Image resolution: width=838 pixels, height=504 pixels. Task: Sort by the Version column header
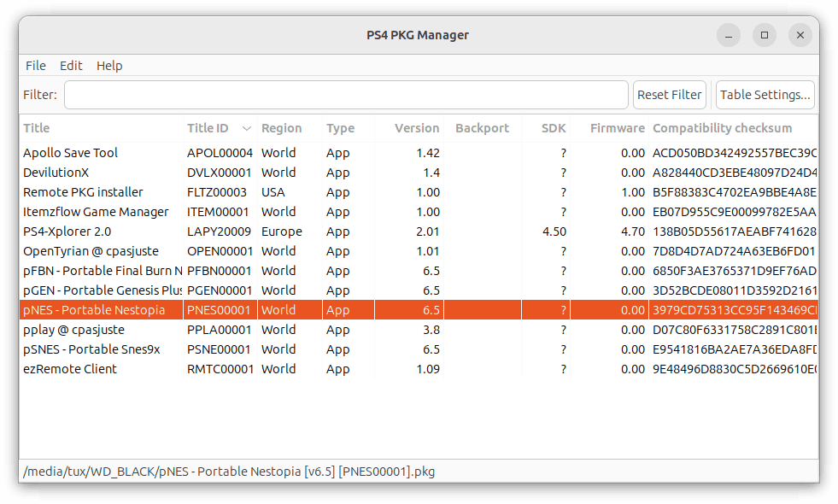tap(409, 128)
